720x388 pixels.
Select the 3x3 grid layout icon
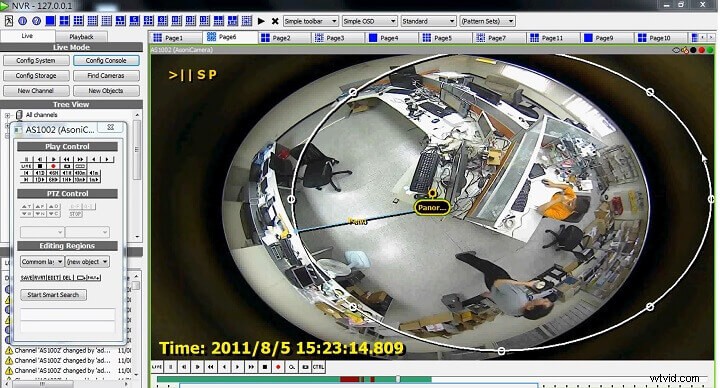(79, 21)
